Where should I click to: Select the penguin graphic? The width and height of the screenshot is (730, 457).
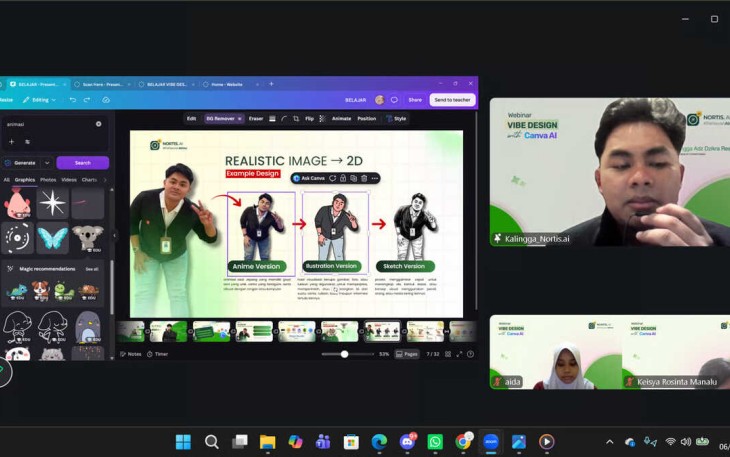(x=88, y=327)
